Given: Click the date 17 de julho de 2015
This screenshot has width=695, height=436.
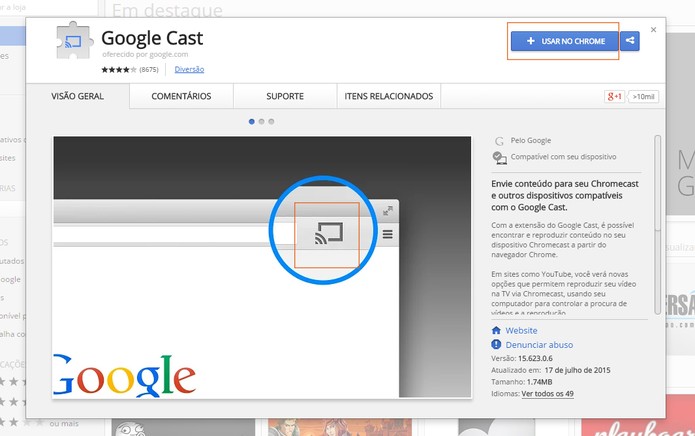Looking at the screenshot, I should (577, 370).
